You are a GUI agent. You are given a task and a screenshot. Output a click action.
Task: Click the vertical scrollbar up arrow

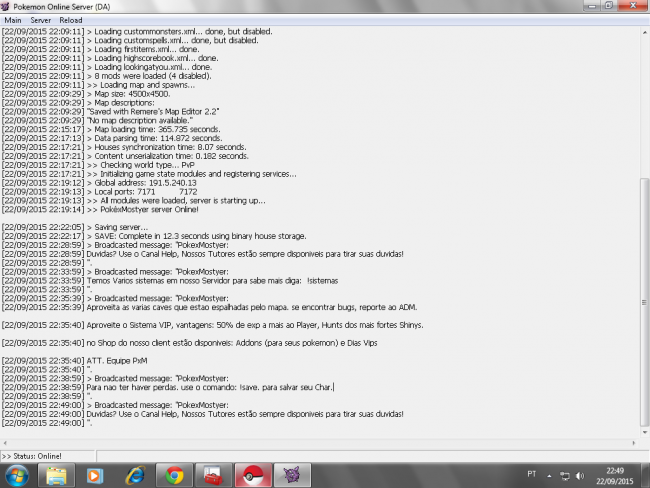pos(645,32)
